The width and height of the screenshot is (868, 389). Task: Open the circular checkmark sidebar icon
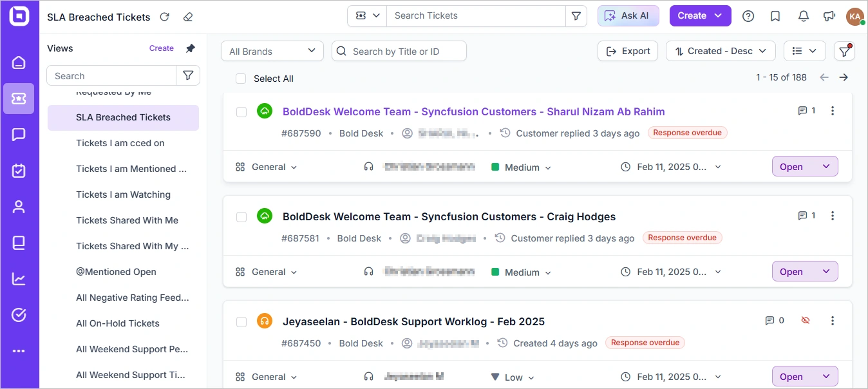click(19, 315)
